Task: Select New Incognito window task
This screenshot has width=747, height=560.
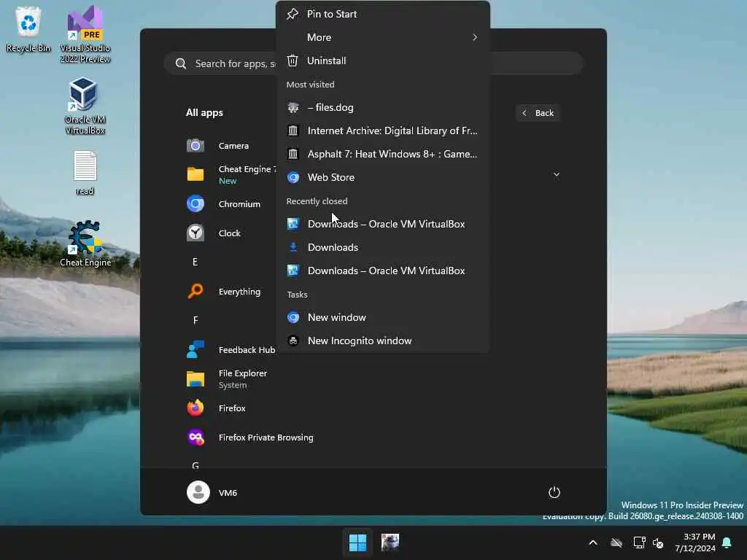Action: coord(382,341)
